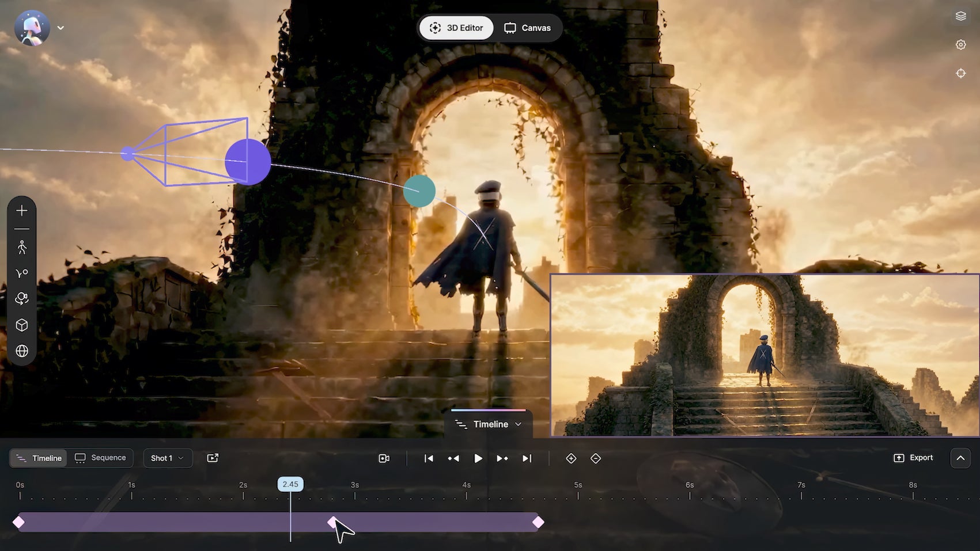Select the start keyframe diamond at 0s

pos(18,522)
